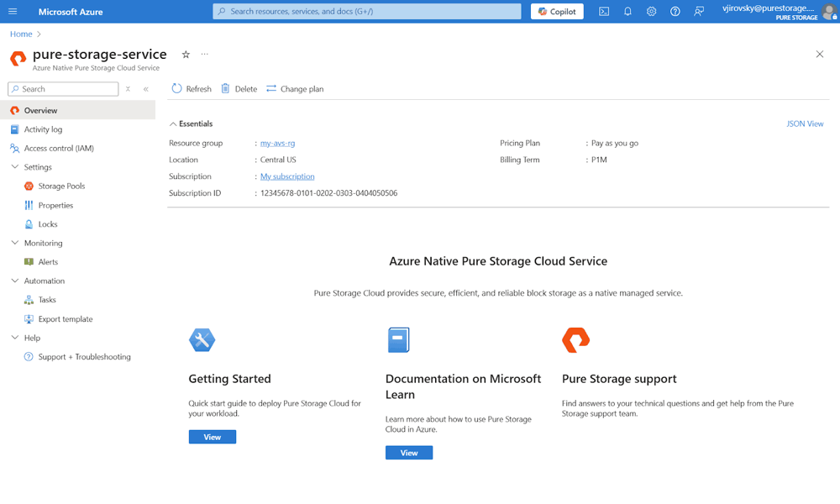Click the global search resources field
This screenshot has height=504, width=840.
367,11
